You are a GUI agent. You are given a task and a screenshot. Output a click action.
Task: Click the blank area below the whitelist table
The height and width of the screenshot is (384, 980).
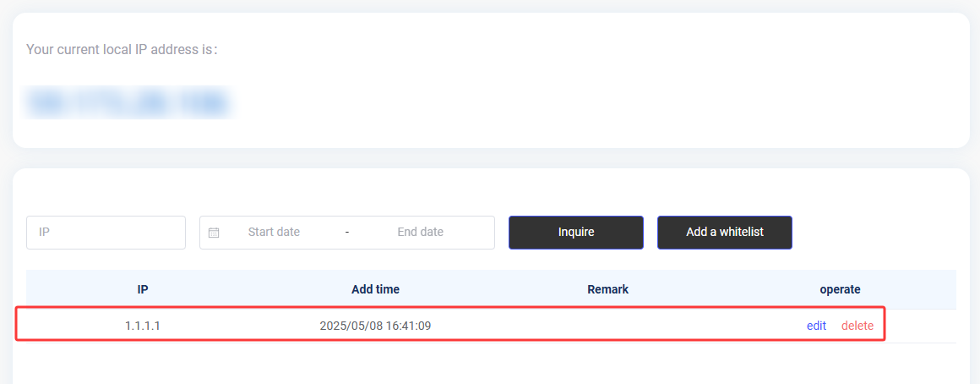coord(491,364)
